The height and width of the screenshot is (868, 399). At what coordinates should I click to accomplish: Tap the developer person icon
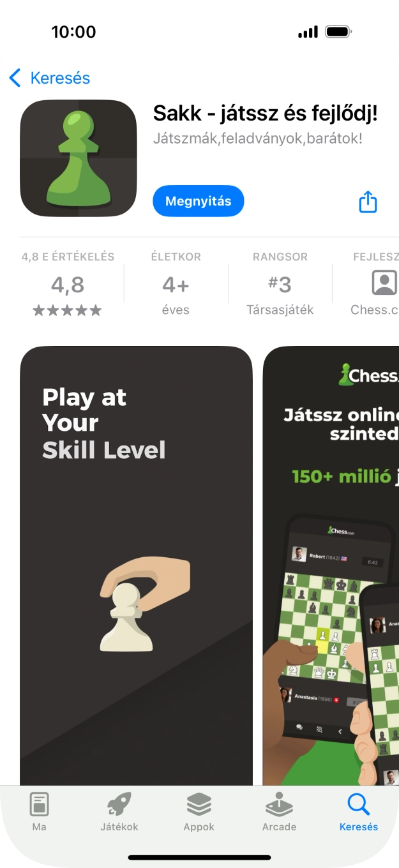coord(384,283)
